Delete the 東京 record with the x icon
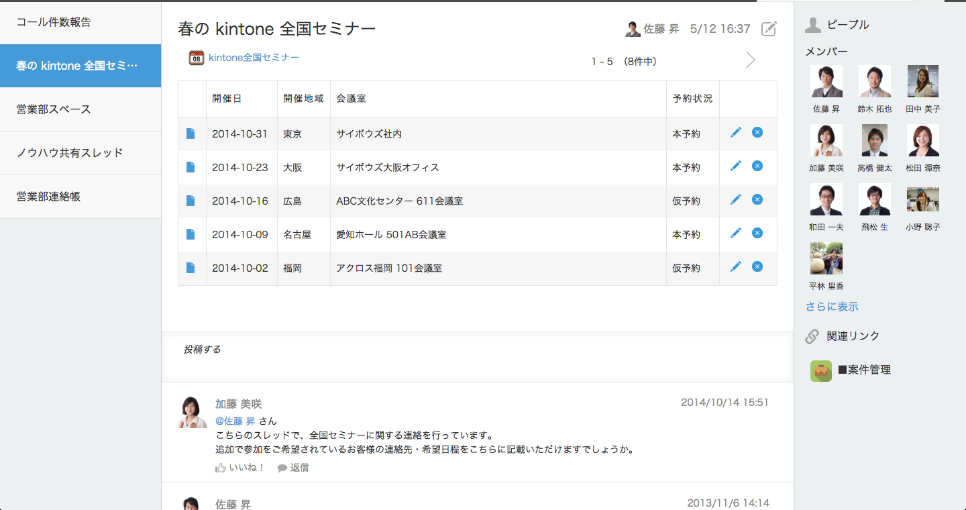Image resolution: width=966 pixels, height=510 pixels. click(x=757, y=132)
